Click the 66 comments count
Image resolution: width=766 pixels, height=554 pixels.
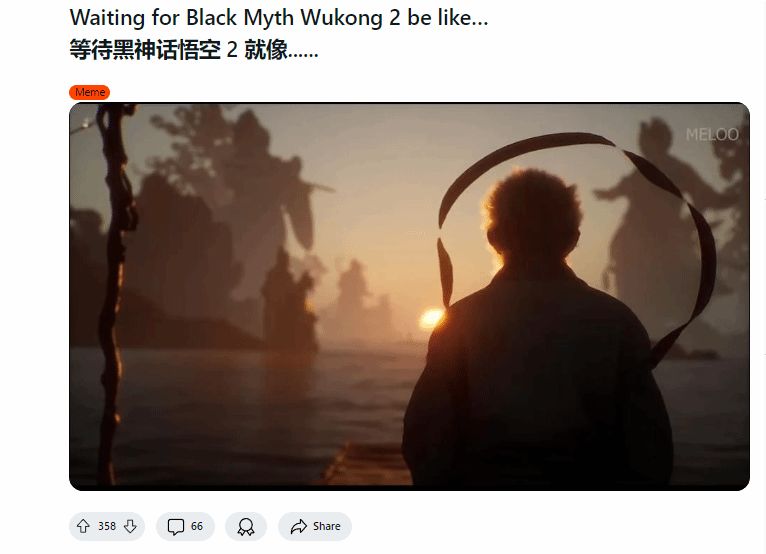[x=196, y=526]
